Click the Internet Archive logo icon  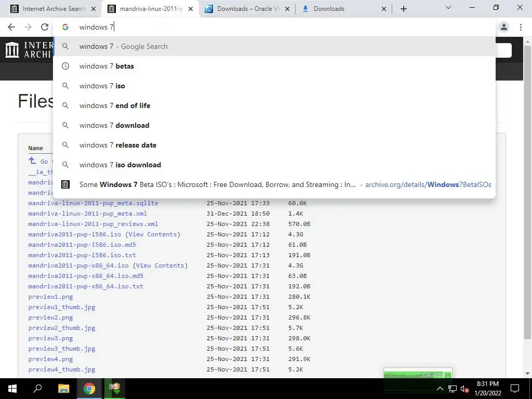coord(12,49)
